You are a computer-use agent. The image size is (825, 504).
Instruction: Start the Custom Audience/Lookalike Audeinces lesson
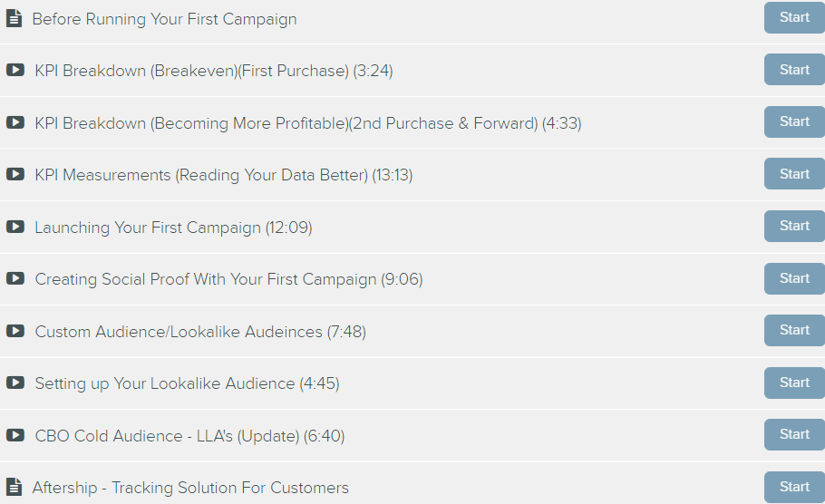(x=794, y=330)
